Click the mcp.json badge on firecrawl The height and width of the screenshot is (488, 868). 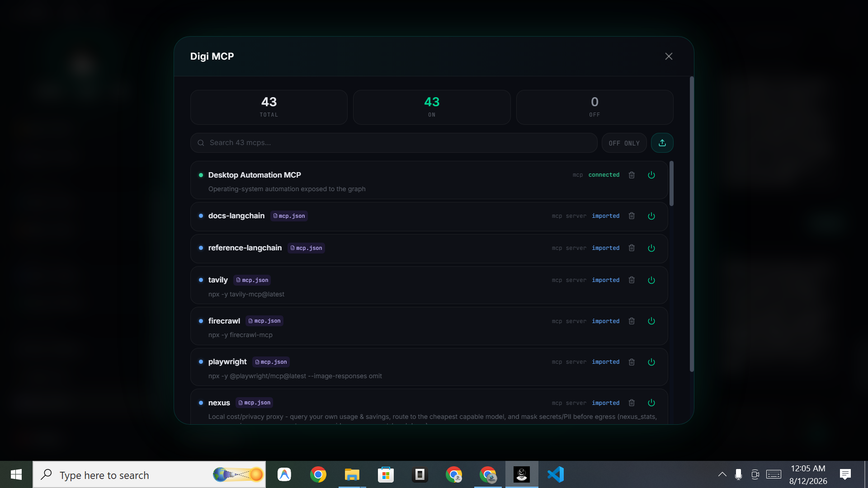pos(264,321)
